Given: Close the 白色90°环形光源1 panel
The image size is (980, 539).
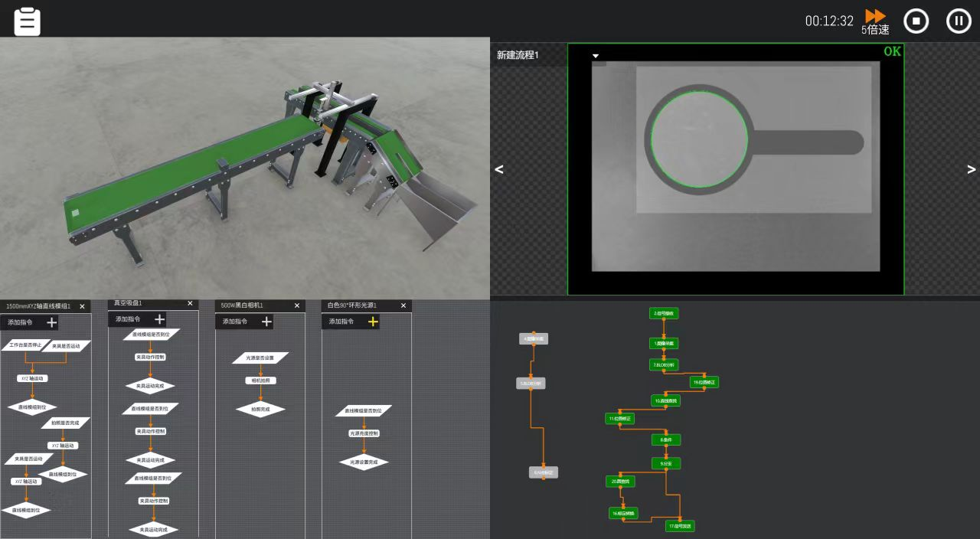Looking at the screenshot, I should 403,306.
